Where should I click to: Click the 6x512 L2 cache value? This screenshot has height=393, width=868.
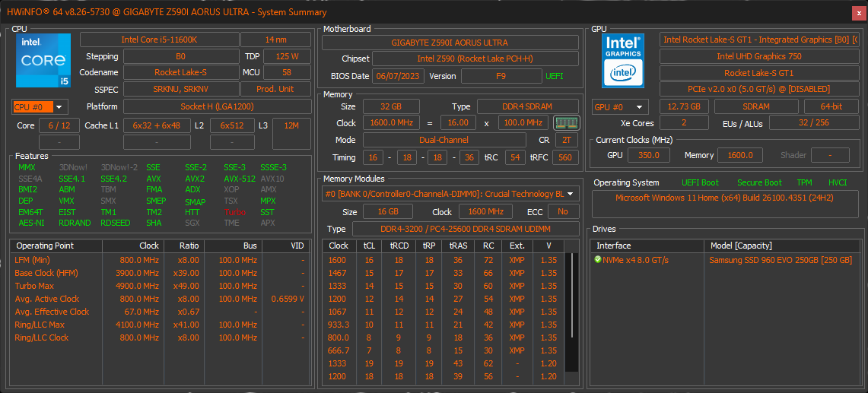tap(233, 125)
